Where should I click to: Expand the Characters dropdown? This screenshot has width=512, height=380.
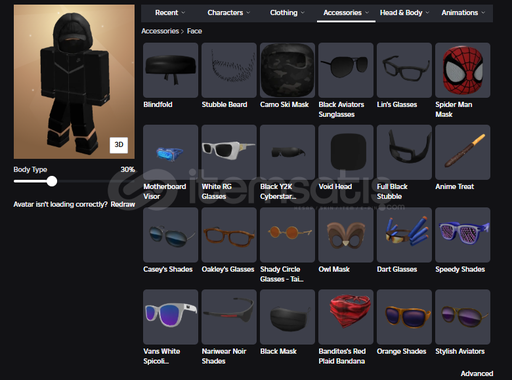pyautogui.click(x=229, y=13)
